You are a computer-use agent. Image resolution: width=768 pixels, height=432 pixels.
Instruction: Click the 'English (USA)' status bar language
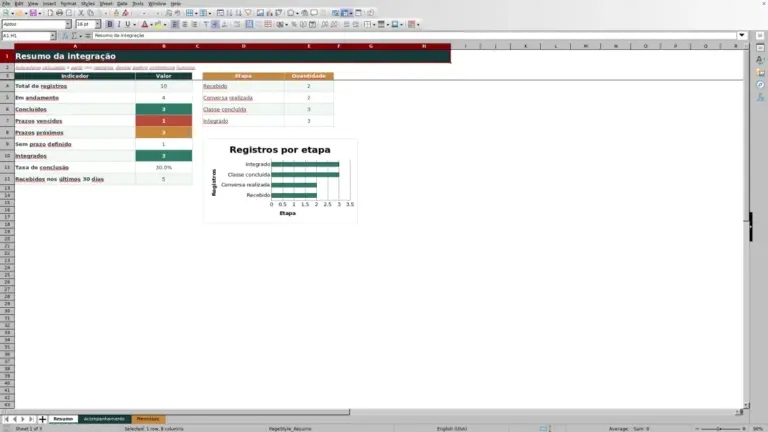point(452,429)
